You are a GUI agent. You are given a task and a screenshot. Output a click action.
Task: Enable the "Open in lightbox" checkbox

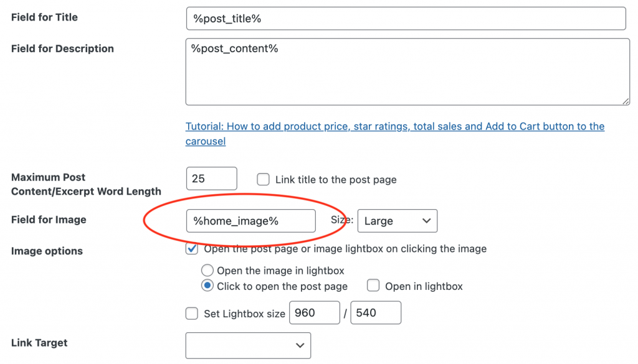373,286
